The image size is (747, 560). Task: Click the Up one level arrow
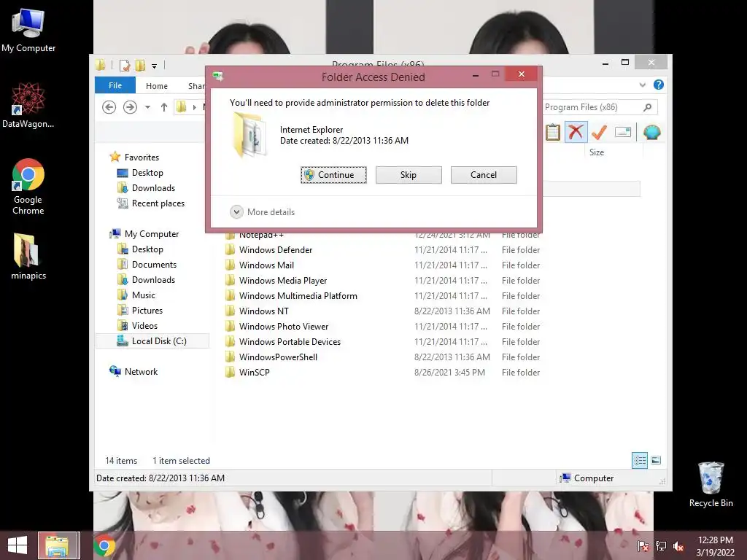coord(164,107)
